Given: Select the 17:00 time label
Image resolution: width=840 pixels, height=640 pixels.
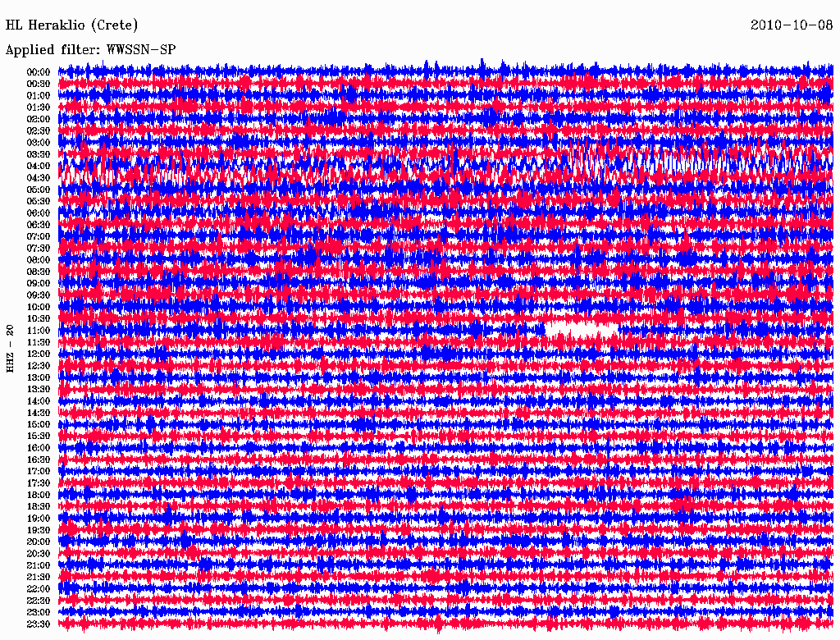Looking at the screenshot, I should pos(39,472).
